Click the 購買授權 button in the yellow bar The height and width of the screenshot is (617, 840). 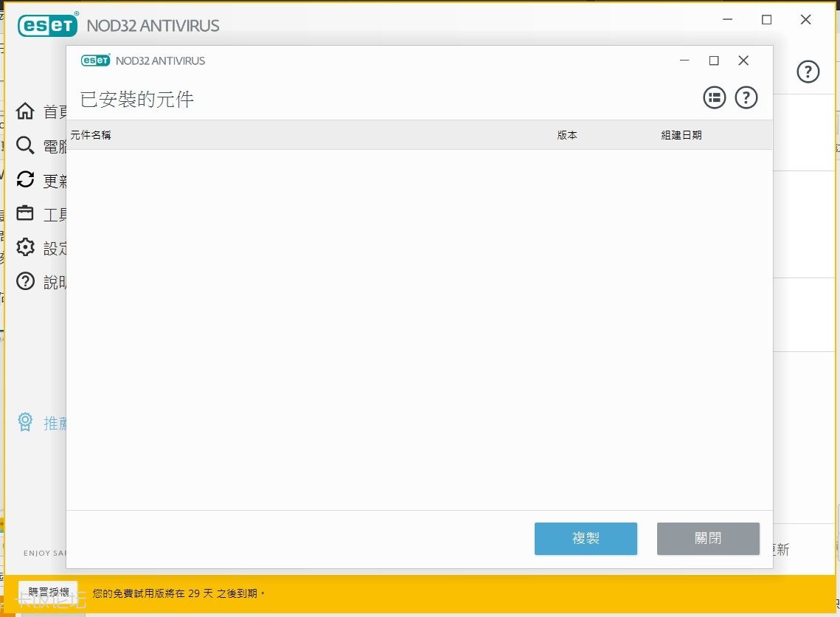(48, 593)
